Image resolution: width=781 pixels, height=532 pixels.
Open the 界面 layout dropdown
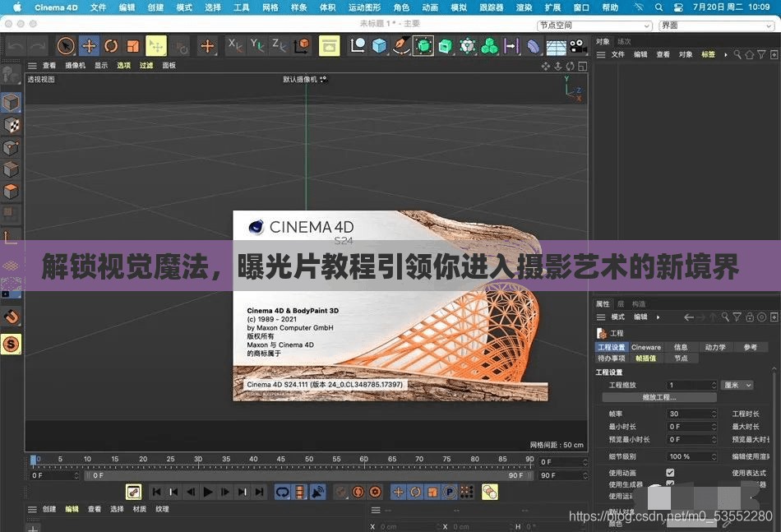(716, 25)
